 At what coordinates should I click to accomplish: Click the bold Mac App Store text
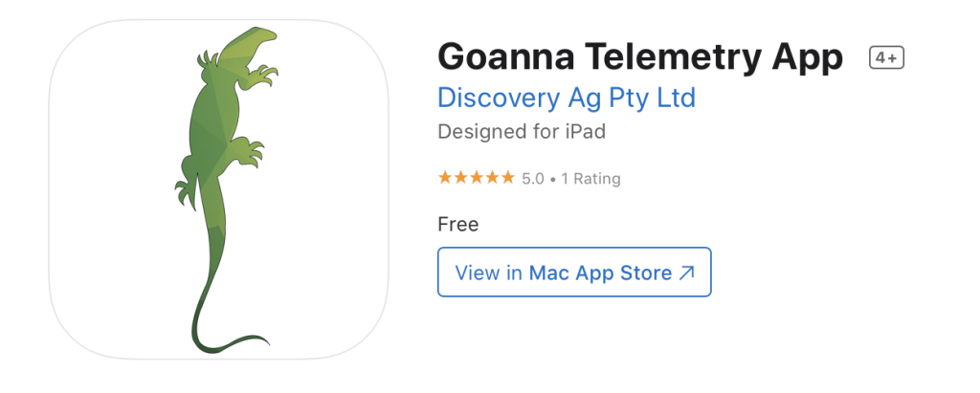click(x=601, y=273)
